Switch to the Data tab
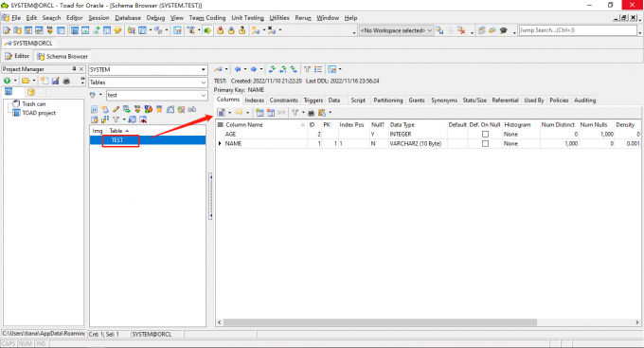Image resolution: width=644 pixels, height=348 pixels. 334,100
